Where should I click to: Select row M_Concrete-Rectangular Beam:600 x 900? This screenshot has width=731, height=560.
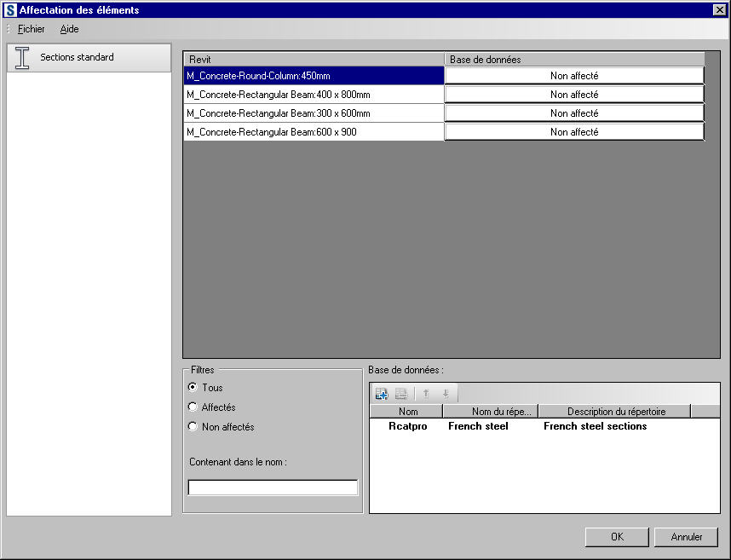[314, 132]
